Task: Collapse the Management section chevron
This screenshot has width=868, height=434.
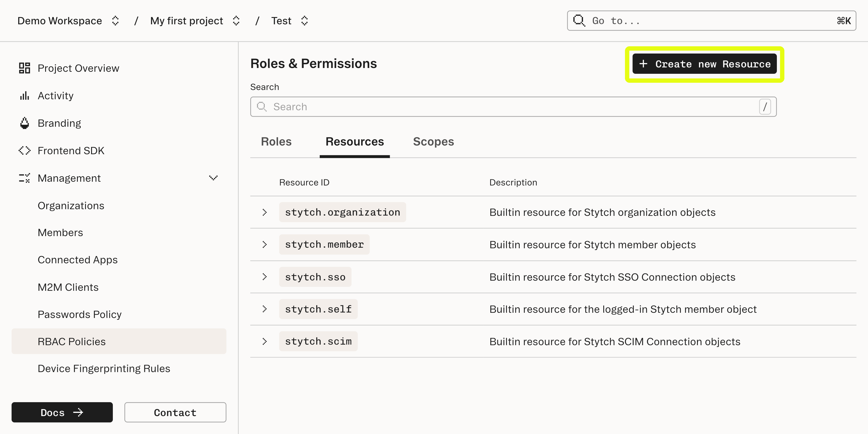Action: pos(213,178)
